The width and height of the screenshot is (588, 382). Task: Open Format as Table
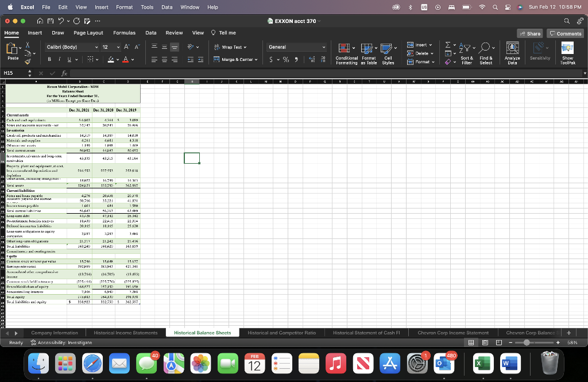369,53
